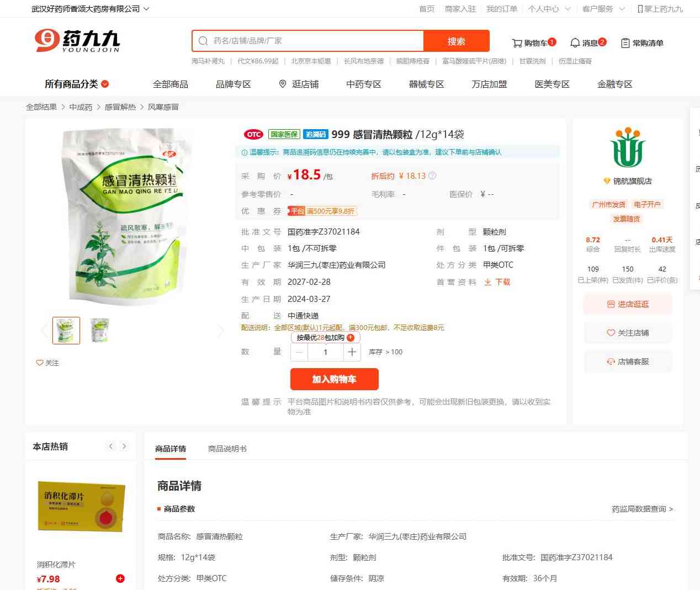Toggle the 关注 heart under product image
700x590 pixels.
47,363
